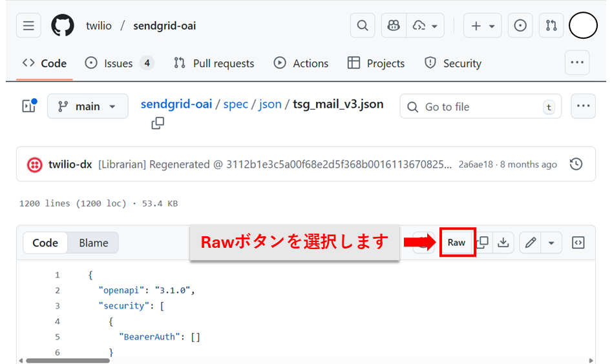Viewport: 612px width, 364px height.
Task: Open the sendgrid-oai repository link in header
Action: pyautogui.click(x=164, y=26)
